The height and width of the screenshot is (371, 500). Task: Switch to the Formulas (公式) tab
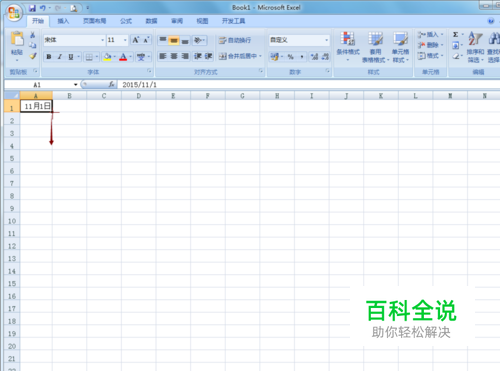click(x=126, y=21)
